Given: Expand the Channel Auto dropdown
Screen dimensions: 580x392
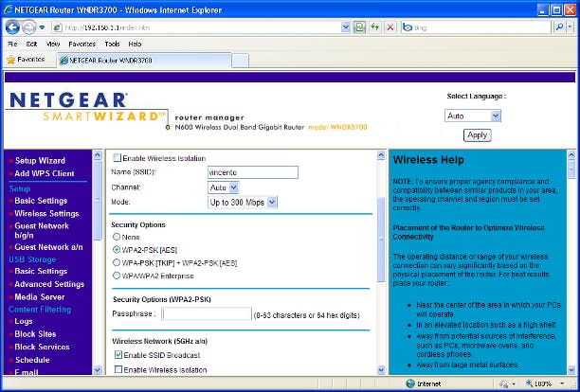Looking at the screenshot, I should [223, 187].
